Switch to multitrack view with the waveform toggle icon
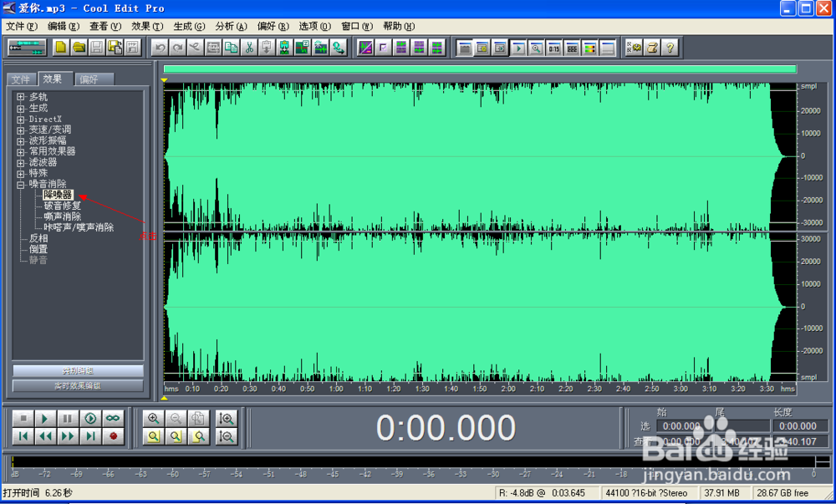 (27, 48)
